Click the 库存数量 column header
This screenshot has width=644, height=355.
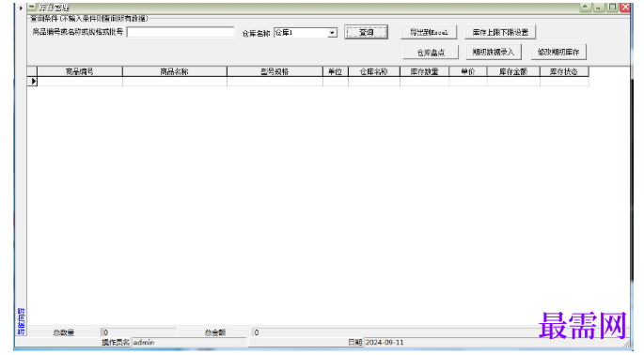(425, 71)
